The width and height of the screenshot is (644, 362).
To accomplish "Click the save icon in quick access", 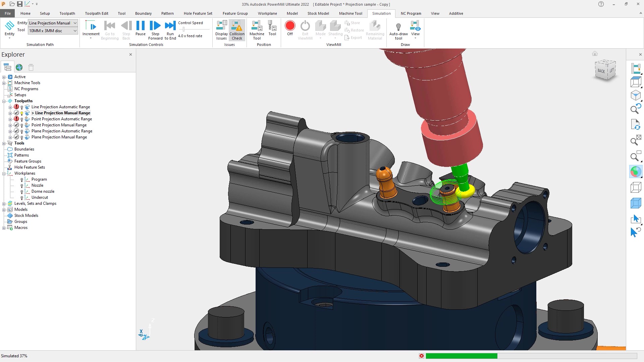I will tap(20, 4).
